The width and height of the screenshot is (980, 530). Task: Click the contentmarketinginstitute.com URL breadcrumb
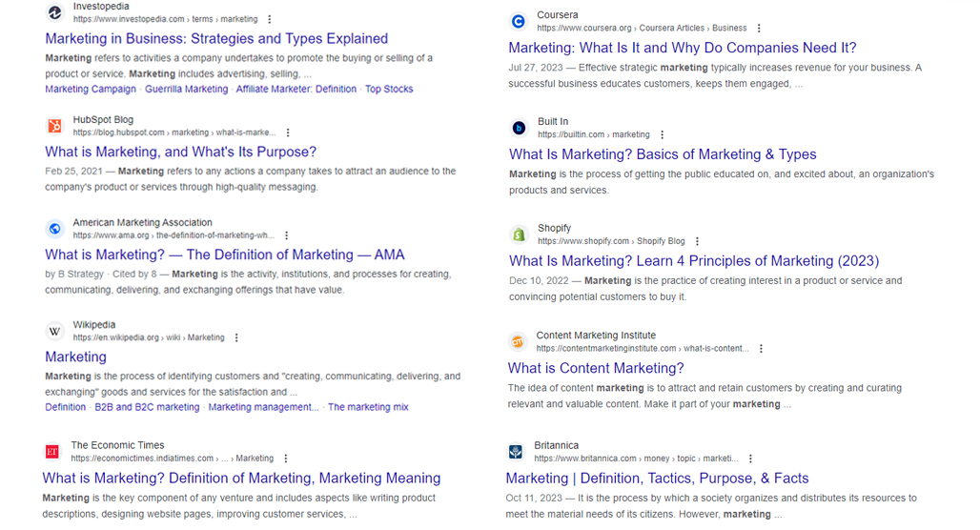tap(643, 349)
